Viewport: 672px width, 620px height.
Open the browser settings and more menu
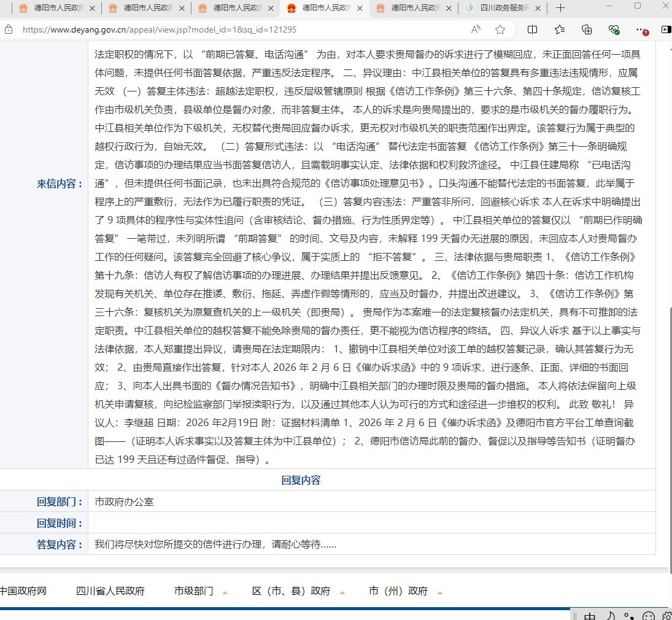641,29
